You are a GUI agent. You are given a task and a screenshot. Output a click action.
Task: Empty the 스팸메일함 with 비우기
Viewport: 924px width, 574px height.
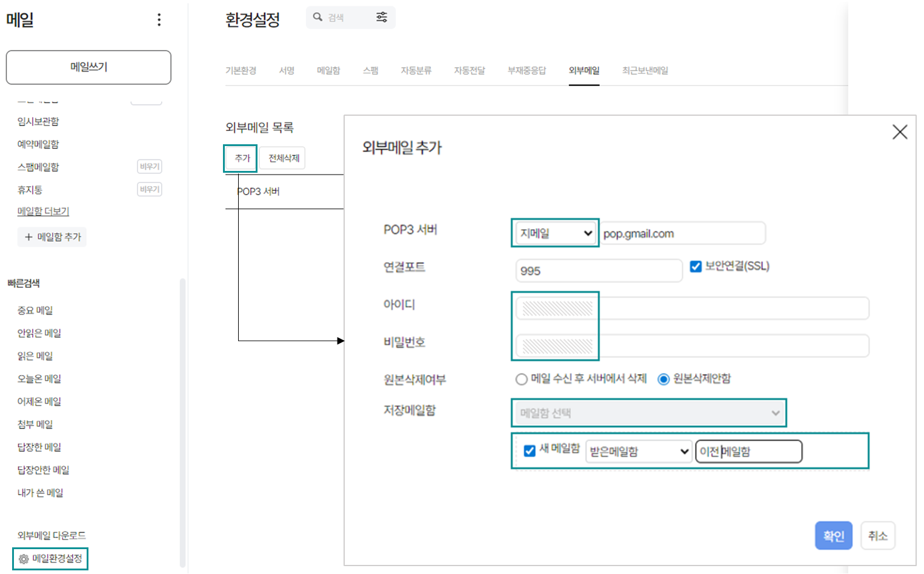click(149, 167)
